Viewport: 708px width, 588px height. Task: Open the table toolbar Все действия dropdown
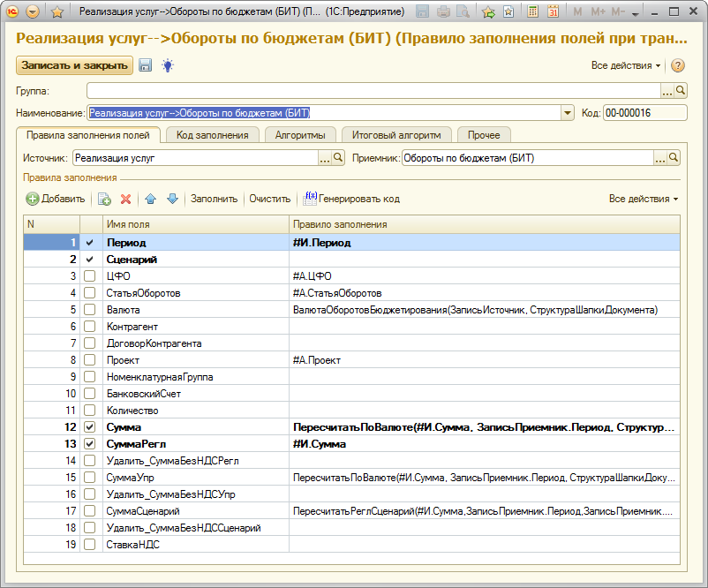click(644, 200)
